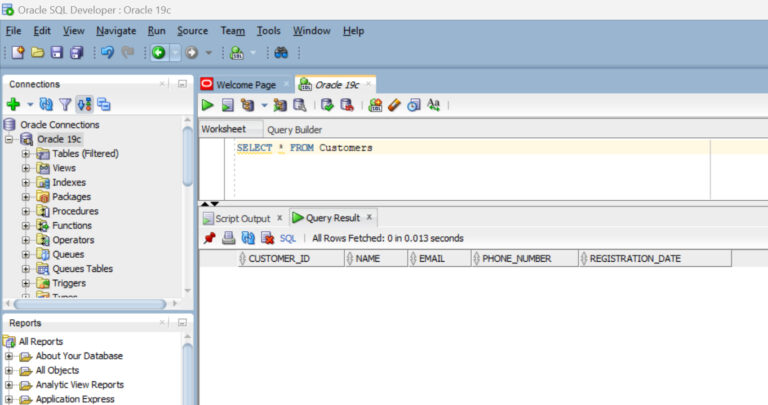
Task: Click the Save All icon
Action: (x=77, y=52)
